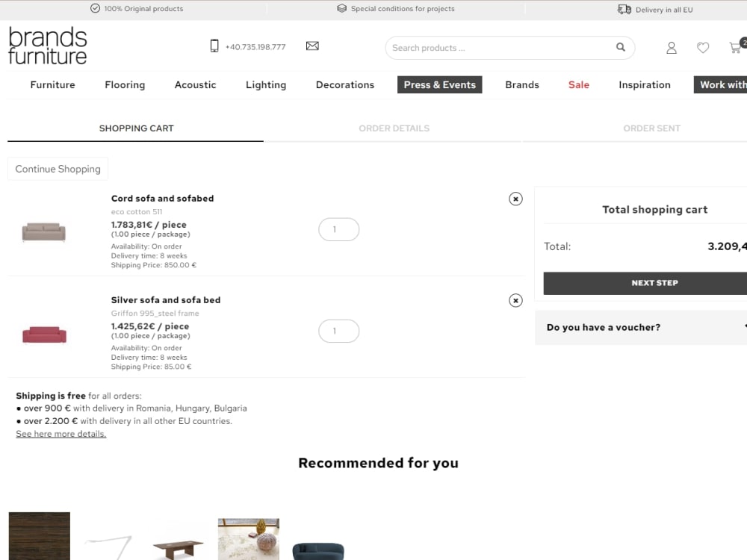This screenshot has width=747, height=560.
Task: Remove Cord sofa and sofabed from cart
Action: [x=515, y=199]
